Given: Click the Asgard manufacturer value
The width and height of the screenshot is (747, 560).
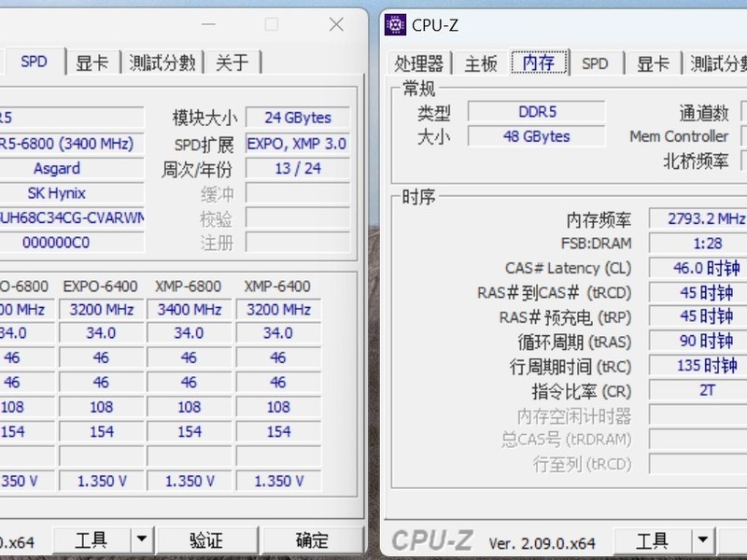Looking at the screenshot, I should [57, 168].
